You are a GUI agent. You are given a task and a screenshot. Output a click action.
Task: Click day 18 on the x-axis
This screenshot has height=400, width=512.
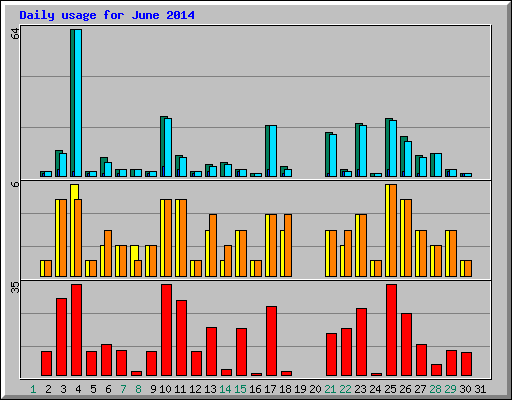tap(285, 389)
